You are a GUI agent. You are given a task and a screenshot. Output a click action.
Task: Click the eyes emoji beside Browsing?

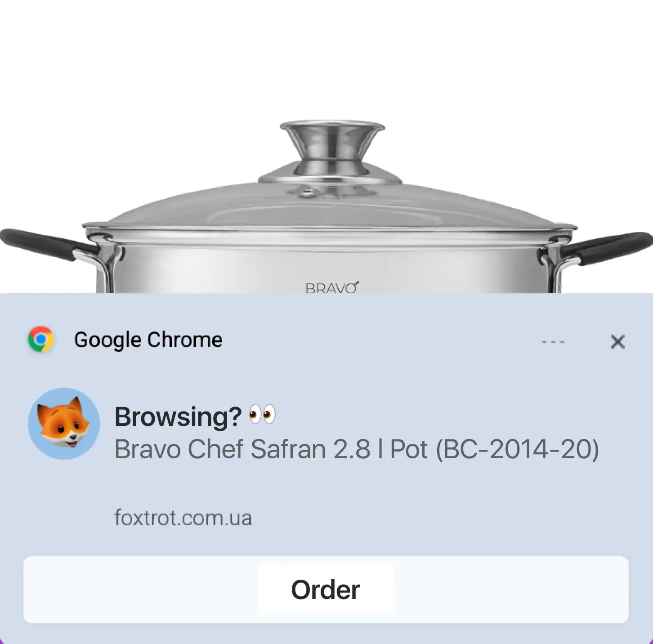click(262, 414)
